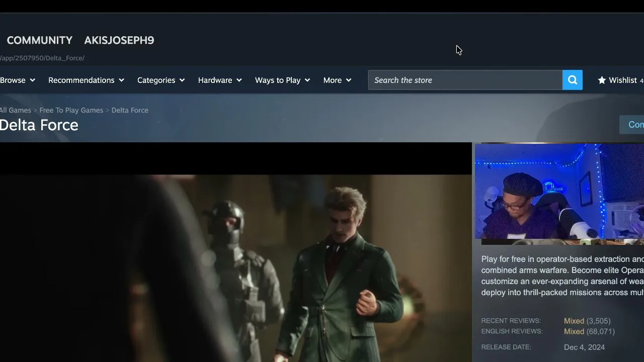Click the Delta Force breadcrumb link

pos(130,110)
